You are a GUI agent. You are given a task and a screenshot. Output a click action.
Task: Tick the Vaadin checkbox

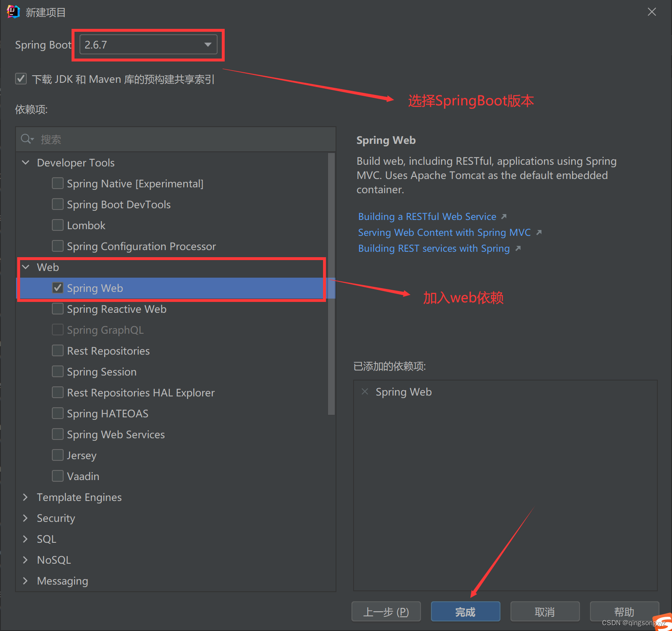(58, 476)
